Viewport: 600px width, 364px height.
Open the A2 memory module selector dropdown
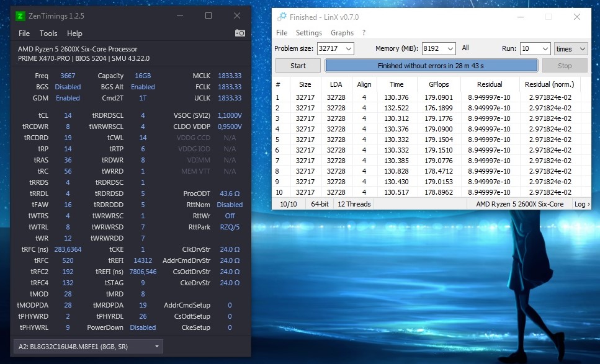tap(88, 347)
